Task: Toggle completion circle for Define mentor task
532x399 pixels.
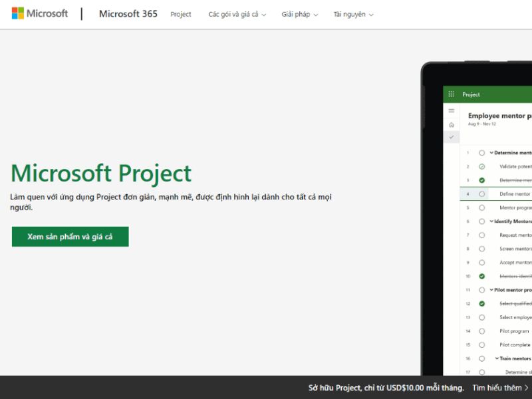Action: point(481,194)
